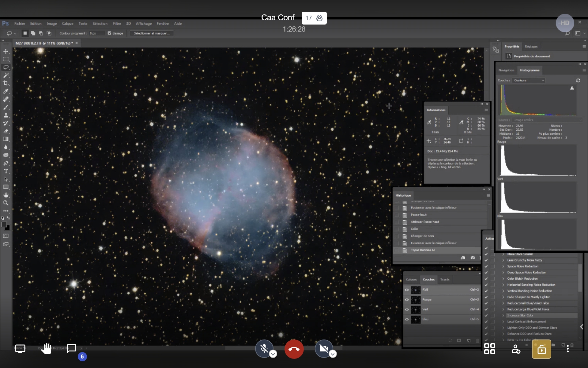
Task: Select the Rectangular Marquee tool
Action: point(6,59)
